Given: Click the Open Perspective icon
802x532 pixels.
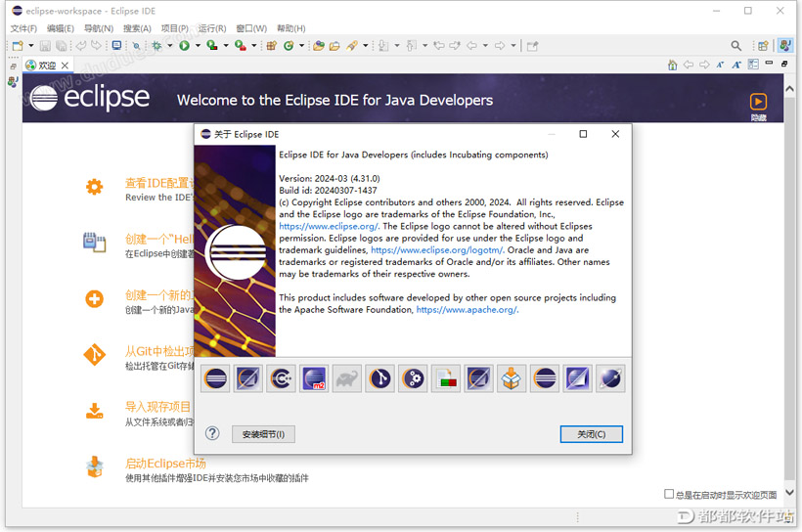Looking at the screenshot, I should tap(763, 46).
